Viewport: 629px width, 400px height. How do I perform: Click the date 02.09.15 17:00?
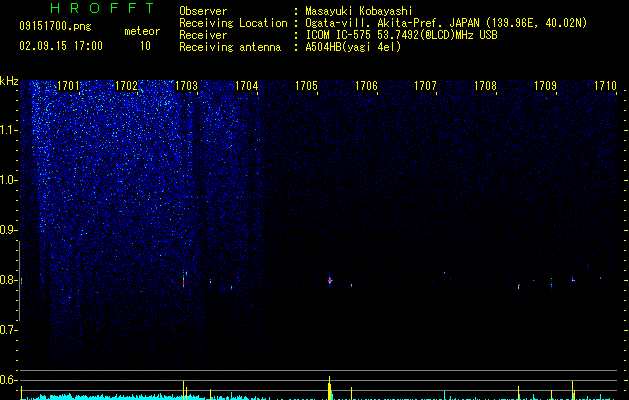coord(61,46)
